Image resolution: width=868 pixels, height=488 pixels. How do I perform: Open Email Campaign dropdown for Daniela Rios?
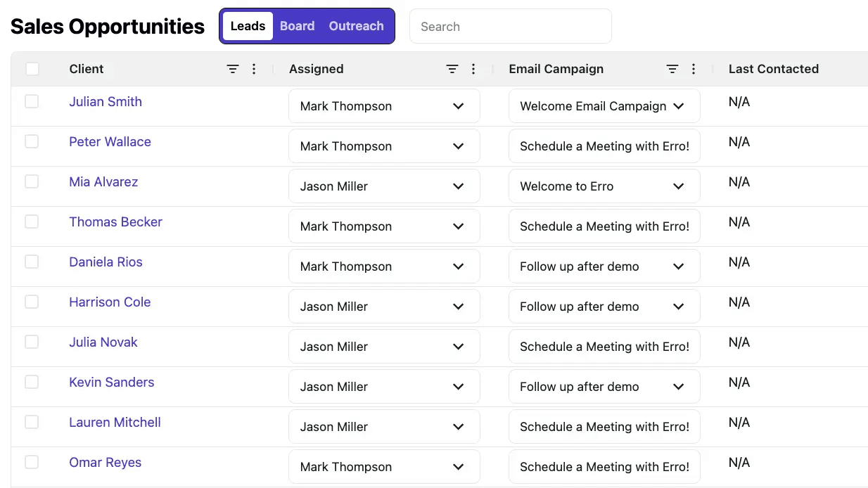[x=604, y=267]
